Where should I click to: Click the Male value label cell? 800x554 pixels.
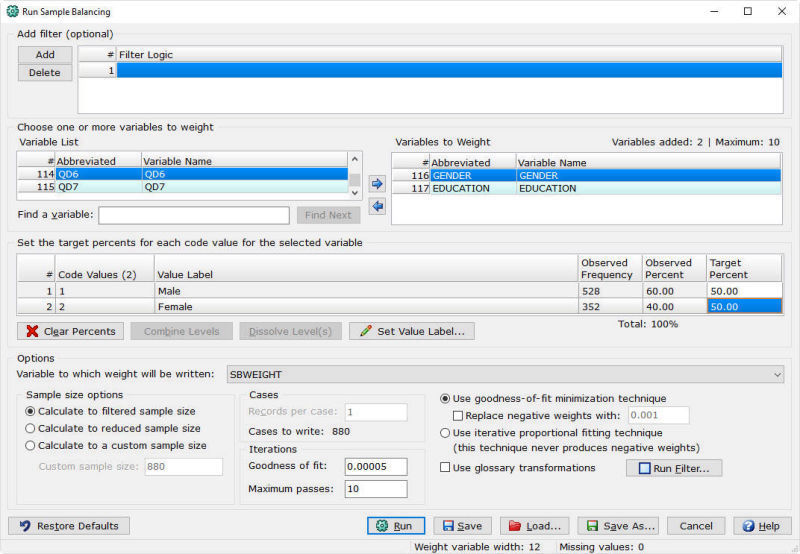366,291
